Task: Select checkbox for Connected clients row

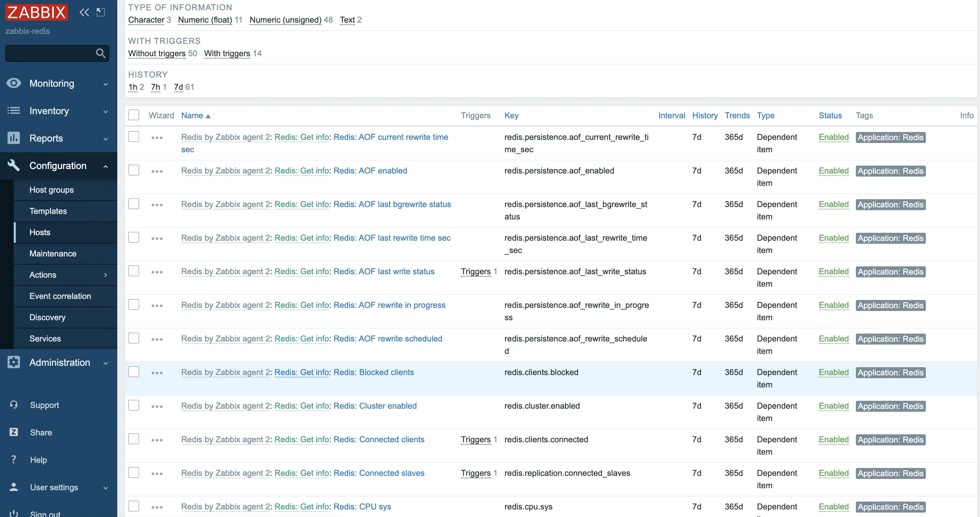Action: (x=133, y=439)
